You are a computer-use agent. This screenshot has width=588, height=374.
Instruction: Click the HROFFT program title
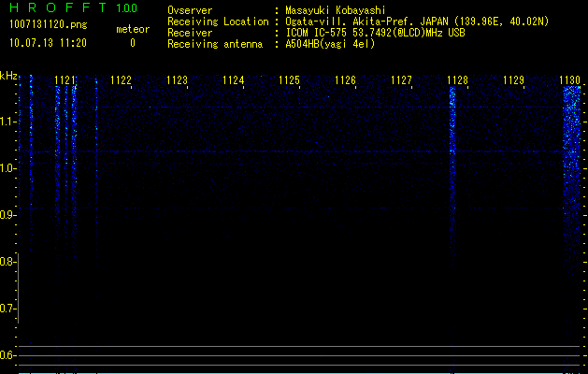point(58,7)
